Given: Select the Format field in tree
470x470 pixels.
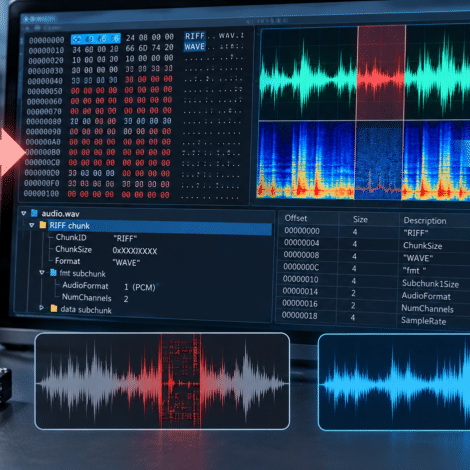Looking at the screenshot, I should [x=67, y=261].
